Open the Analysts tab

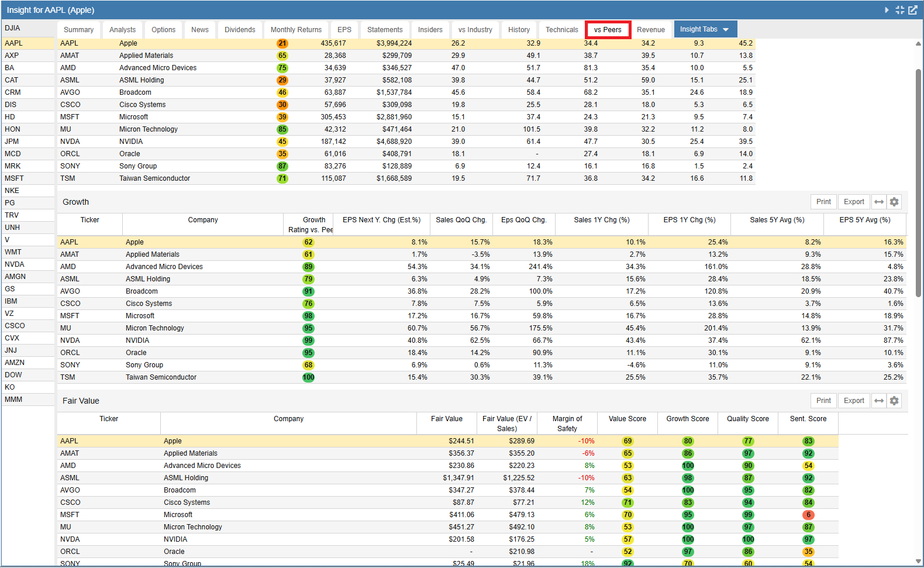122,30
